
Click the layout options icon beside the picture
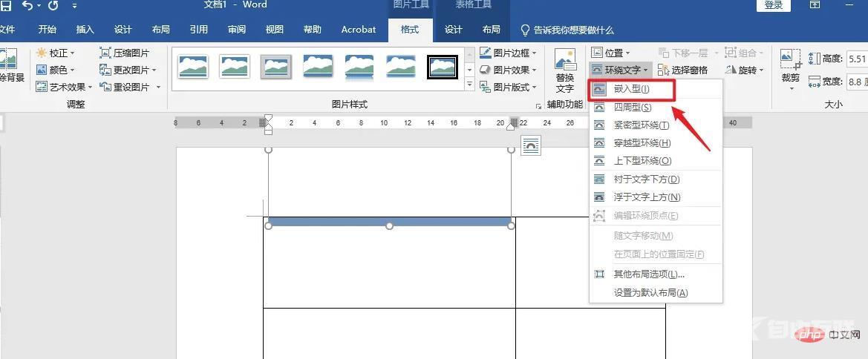pos(531,146)
